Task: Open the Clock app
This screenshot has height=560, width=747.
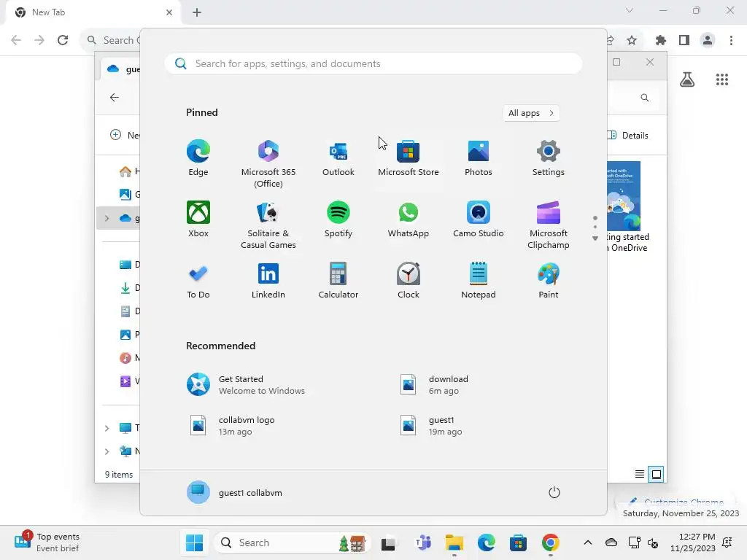Action: pos(409,281)
